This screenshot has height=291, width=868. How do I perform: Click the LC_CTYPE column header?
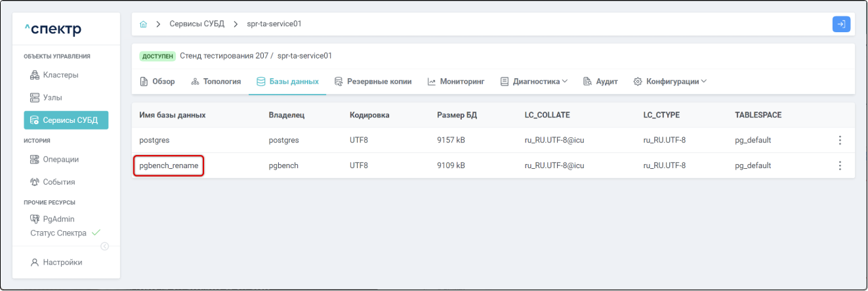[x=661, y=115]
